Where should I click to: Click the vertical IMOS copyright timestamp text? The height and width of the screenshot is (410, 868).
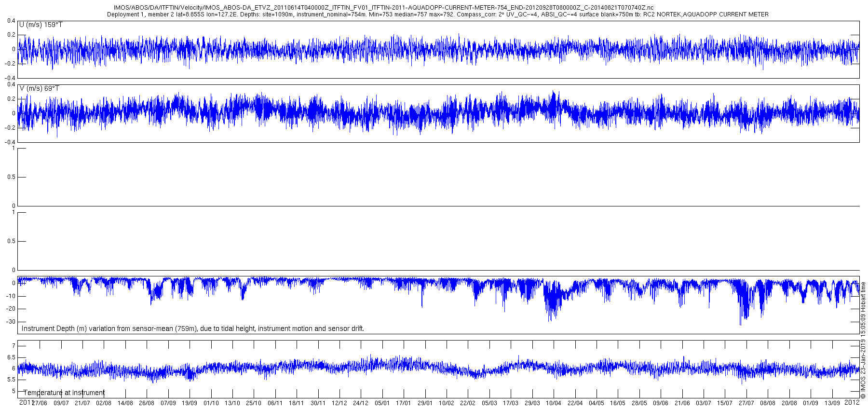[x=863, y=340]
